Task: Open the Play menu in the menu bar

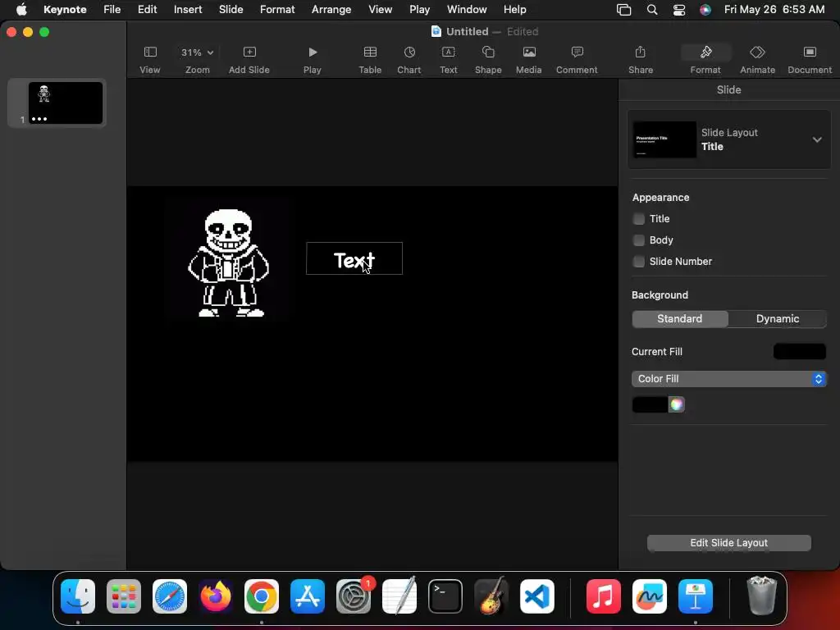Action: coord(419,9)
